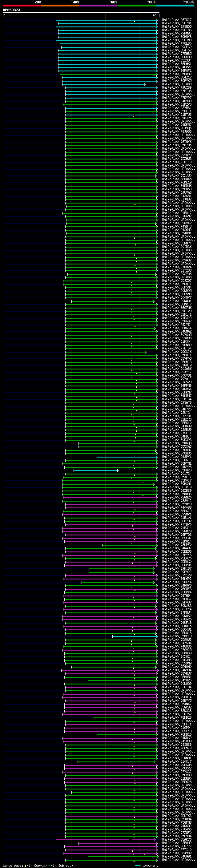Click the cyan =100char. scale bar
The height and width of the screenshot is (868, 197).
[138, 866]
